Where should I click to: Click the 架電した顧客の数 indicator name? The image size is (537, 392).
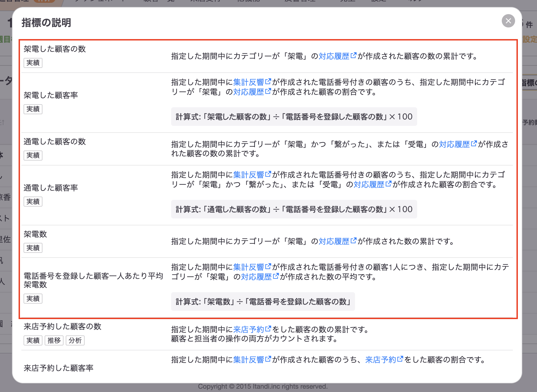(55, 49)
